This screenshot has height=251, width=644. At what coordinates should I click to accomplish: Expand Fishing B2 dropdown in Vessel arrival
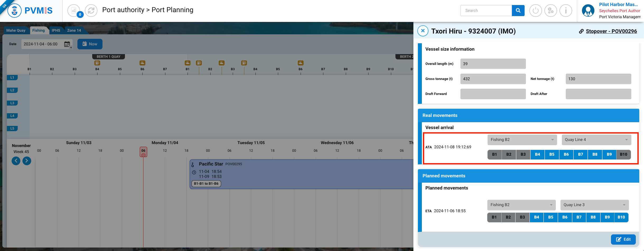pos(522,140)
